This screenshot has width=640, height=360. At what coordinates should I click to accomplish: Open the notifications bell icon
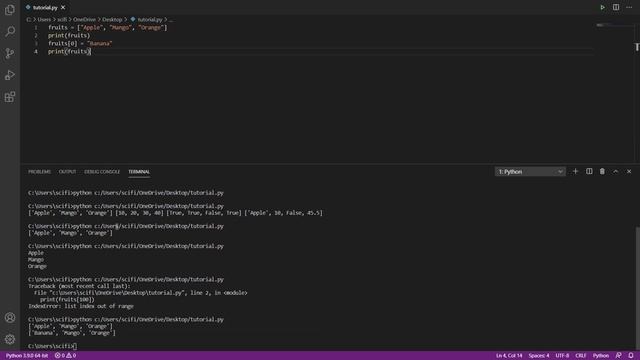631,356
